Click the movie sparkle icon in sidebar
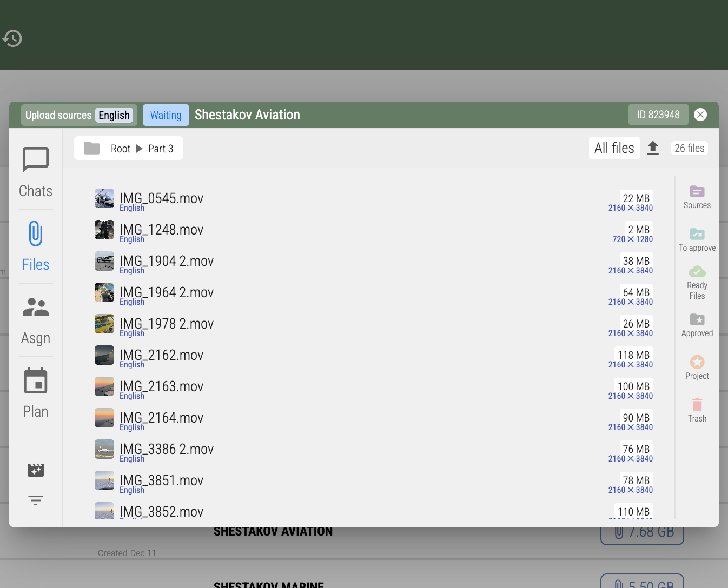Image resolution: width=728 pixels, height=588 pixels. point(36,470)
